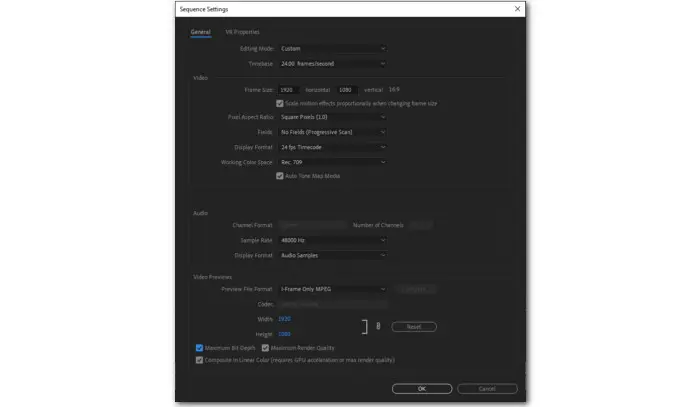The width and height of the screenshot is (700, 407).
Task: Open the audio Sample Rate dropdown
Action: (332, 240)
